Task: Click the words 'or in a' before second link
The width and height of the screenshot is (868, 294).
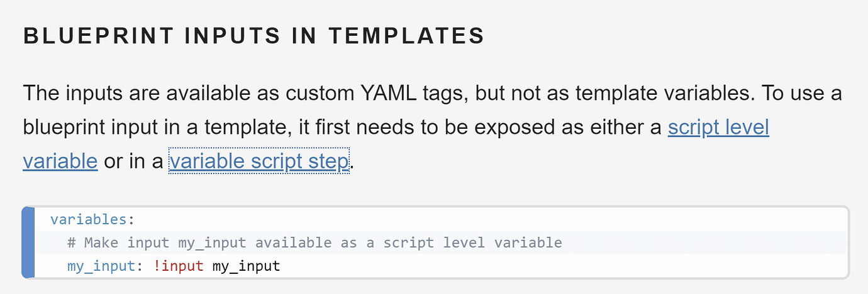Action: pos(133,161)
